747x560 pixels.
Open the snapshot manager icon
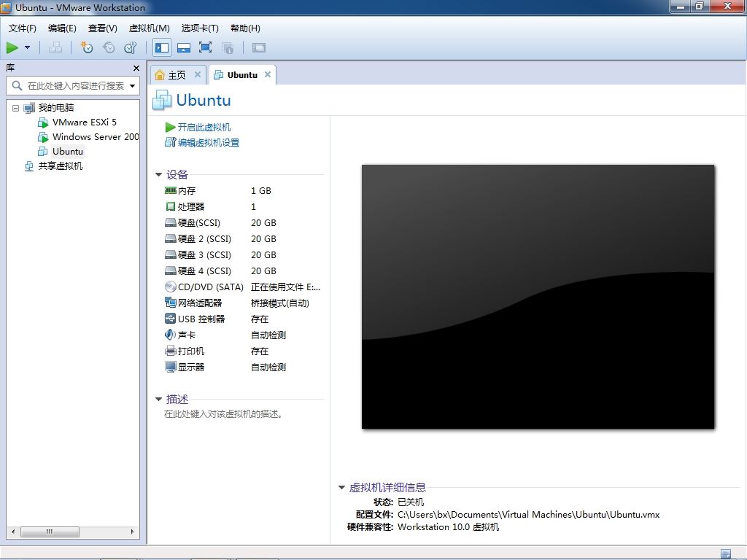tap(131, 47)
